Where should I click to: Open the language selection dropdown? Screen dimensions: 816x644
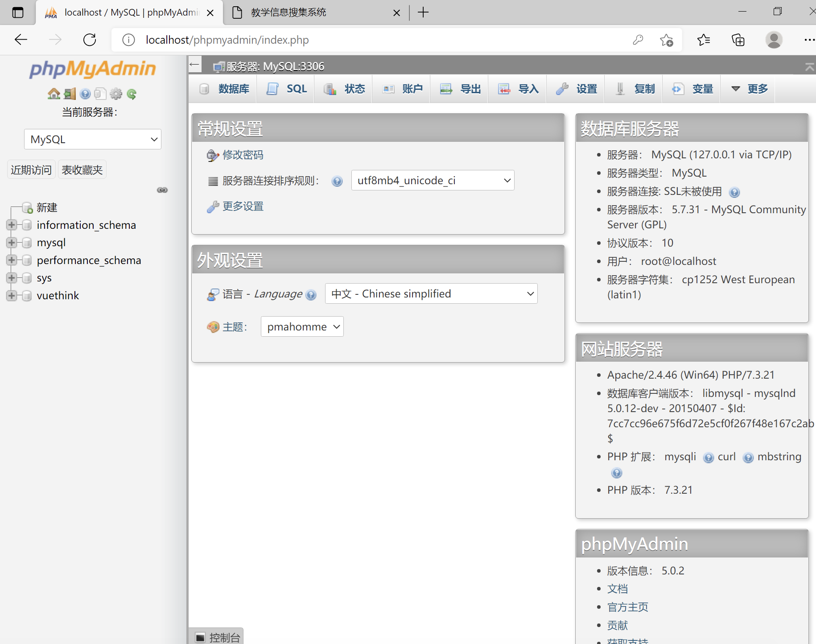[x=431, y=293]
